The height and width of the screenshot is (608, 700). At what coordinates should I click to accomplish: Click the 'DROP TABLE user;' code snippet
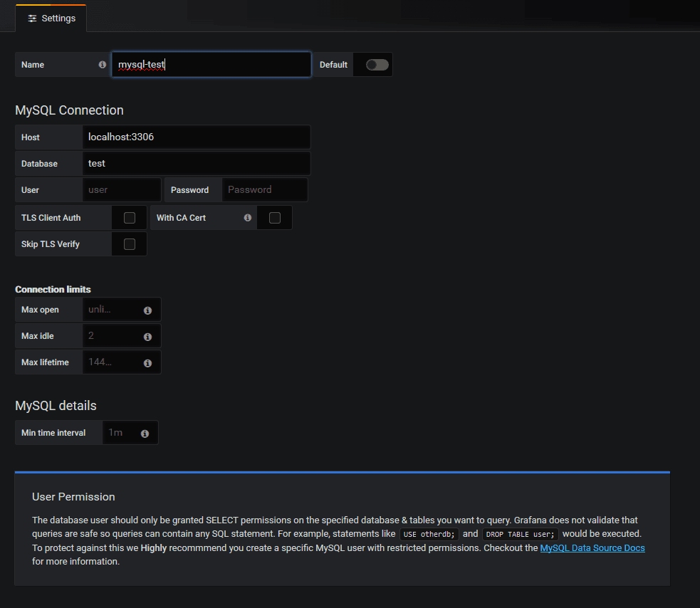click(x=520, y=535)
